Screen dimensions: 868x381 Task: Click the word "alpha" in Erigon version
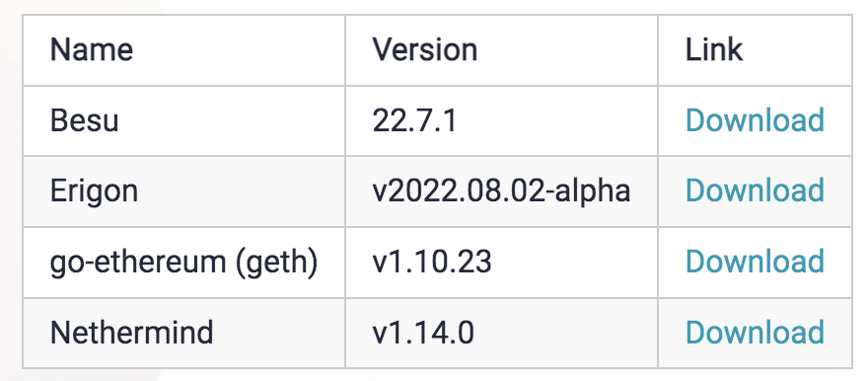(x=593, y=191)
